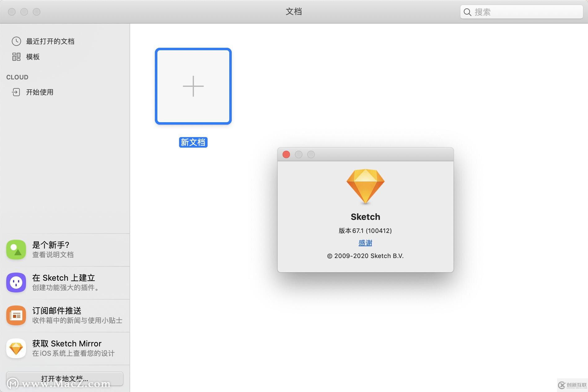Click the Sketch Mirror diamond icon
588x392 pixels.
16,348
